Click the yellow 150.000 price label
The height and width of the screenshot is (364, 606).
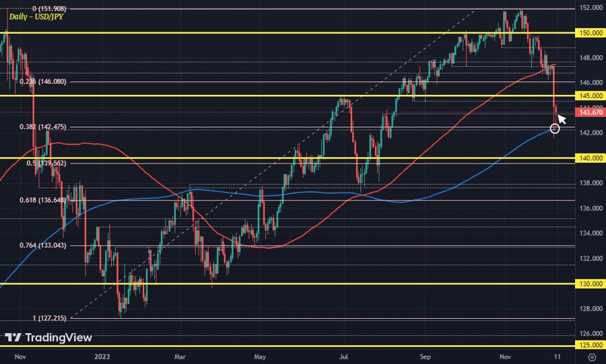pos(591,33)
